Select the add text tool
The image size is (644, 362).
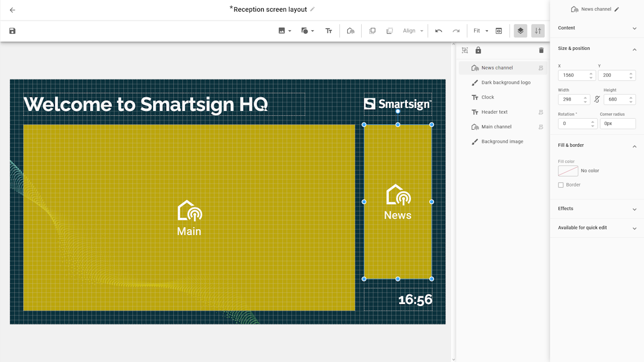(x=329, y=31)
